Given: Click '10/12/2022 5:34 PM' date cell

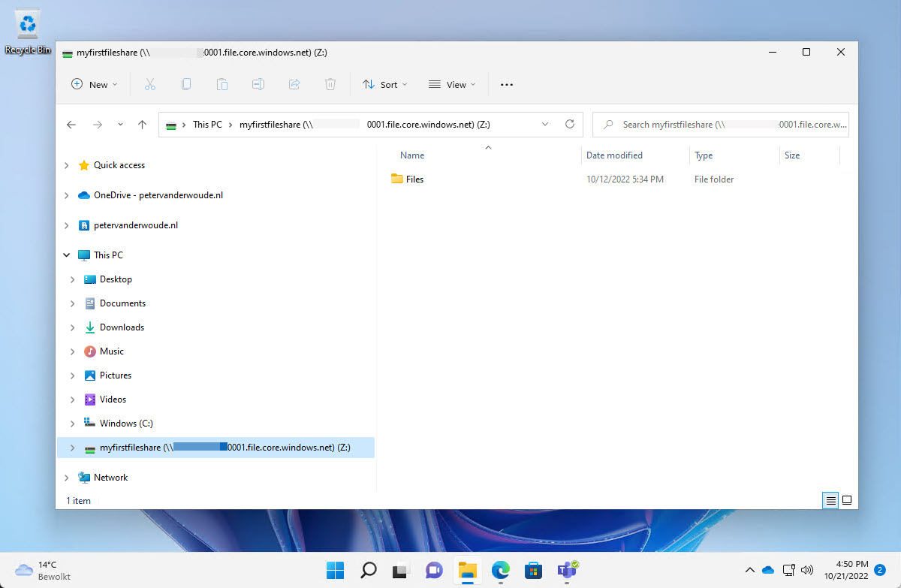Looking at the screenshot, I should 625,179.
